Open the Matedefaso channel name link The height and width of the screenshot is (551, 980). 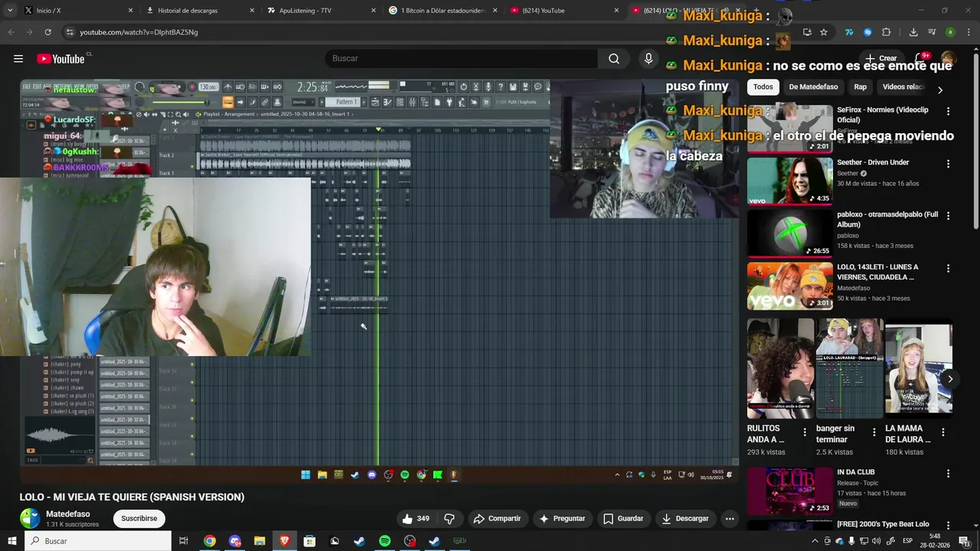(x=68, y=514)
